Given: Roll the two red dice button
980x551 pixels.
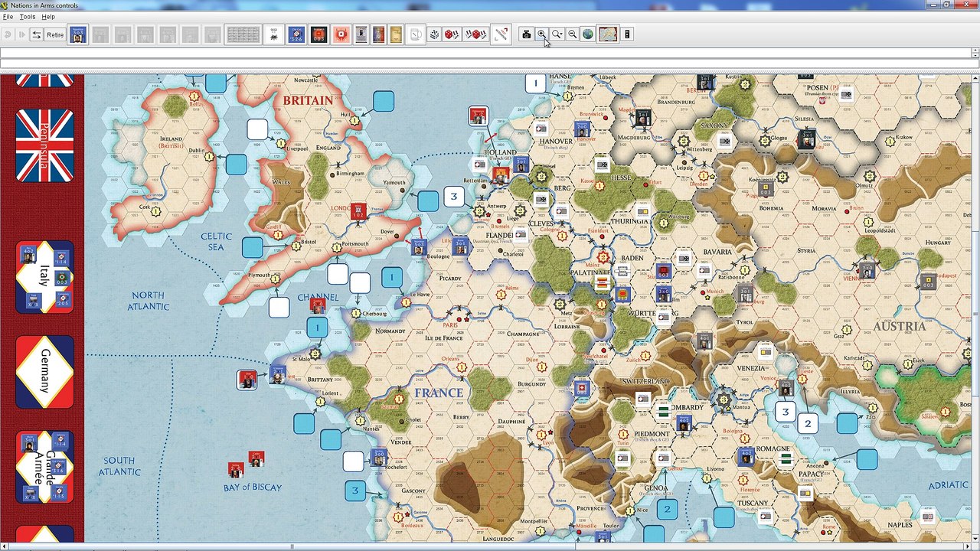Looking at the screenshot, I should click(476, 34).
